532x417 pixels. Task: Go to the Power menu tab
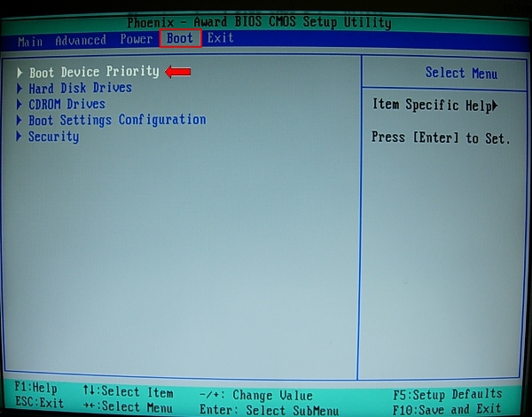pyautogui.click(x=137, y=40)
